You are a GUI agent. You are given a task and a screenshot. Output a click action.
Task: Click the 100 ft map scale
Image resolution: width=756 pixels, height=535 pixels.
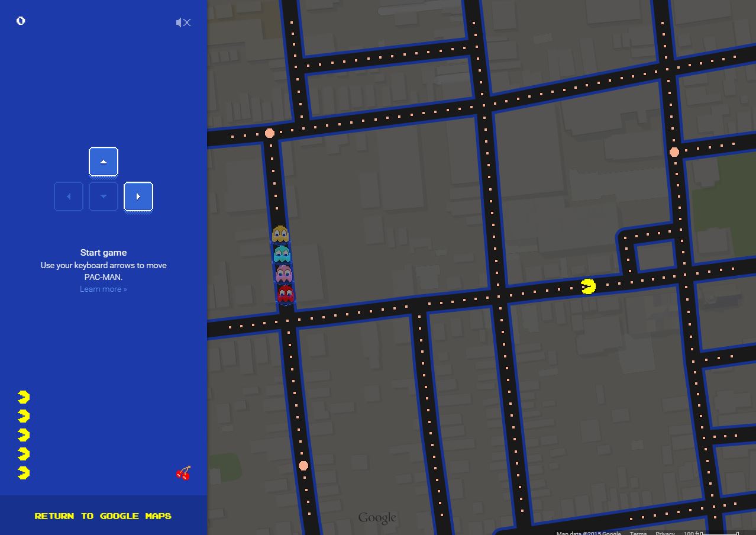click(x=711, y=533)
